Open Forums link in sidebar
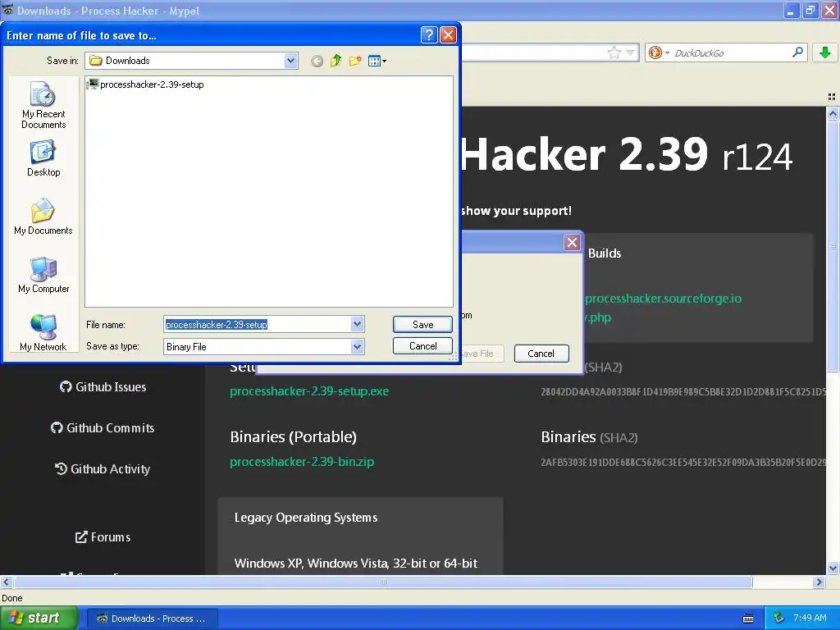 point(103,536)
